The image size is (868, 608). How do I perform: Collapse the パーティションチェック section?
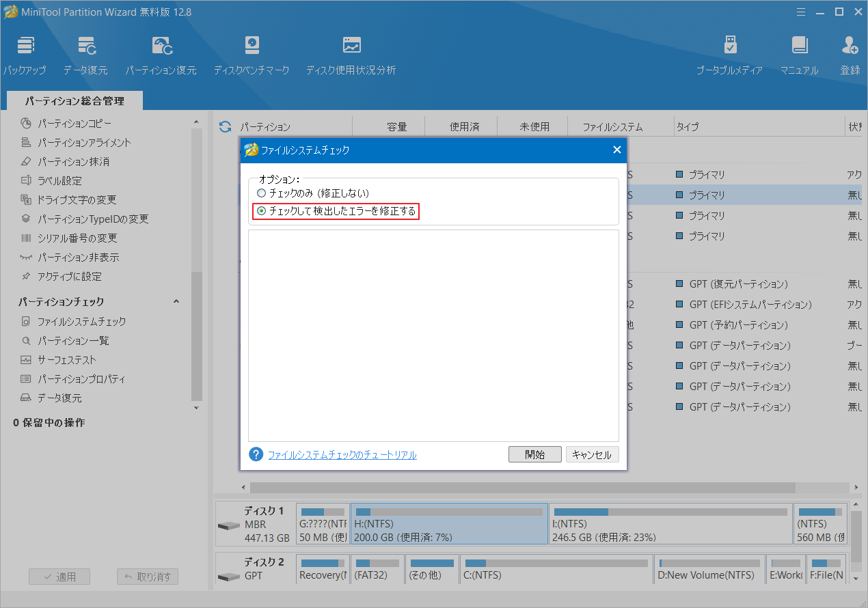point(176,301)
